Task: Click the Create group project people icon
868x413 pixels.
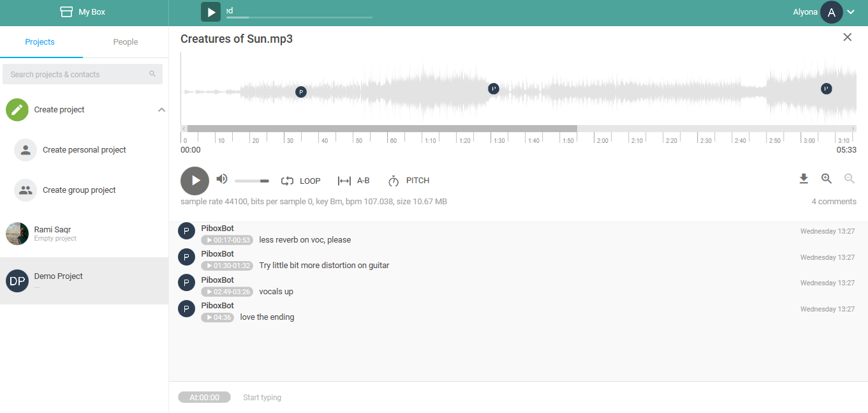Action: [x=26, y=190]
